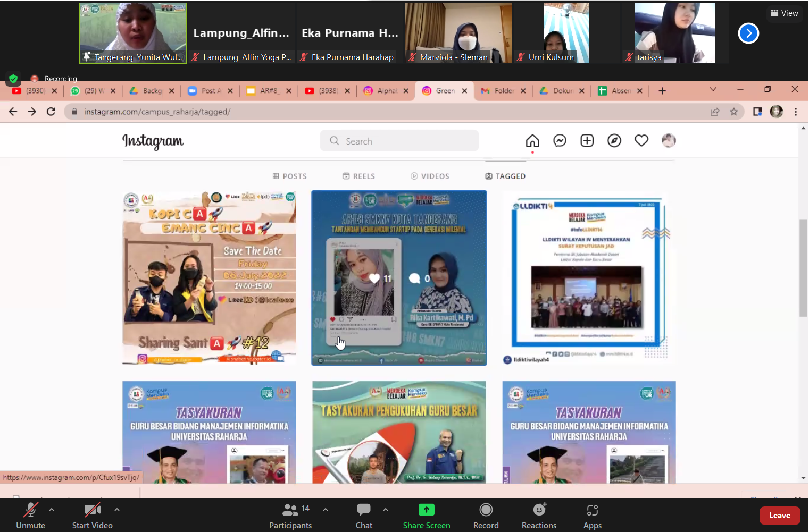This screenshot has height=532, width=809.
Task: Click the address bar URL
Action: [157, 112]
